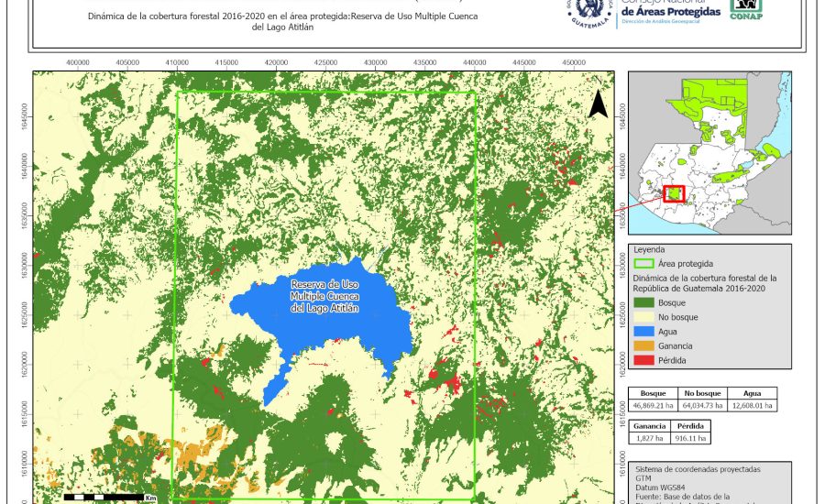The width and height of the screenshot is (825, 504).
Task: Click the red locator rectangle in inset map
Action: pos(675,193)
